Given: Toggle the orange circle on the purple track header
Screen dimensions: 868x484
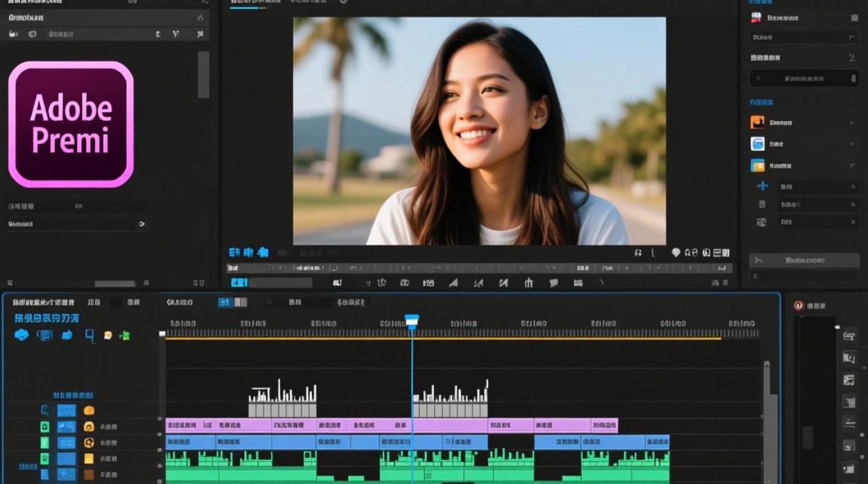Looking at the screenshot, I should (89, 427).
